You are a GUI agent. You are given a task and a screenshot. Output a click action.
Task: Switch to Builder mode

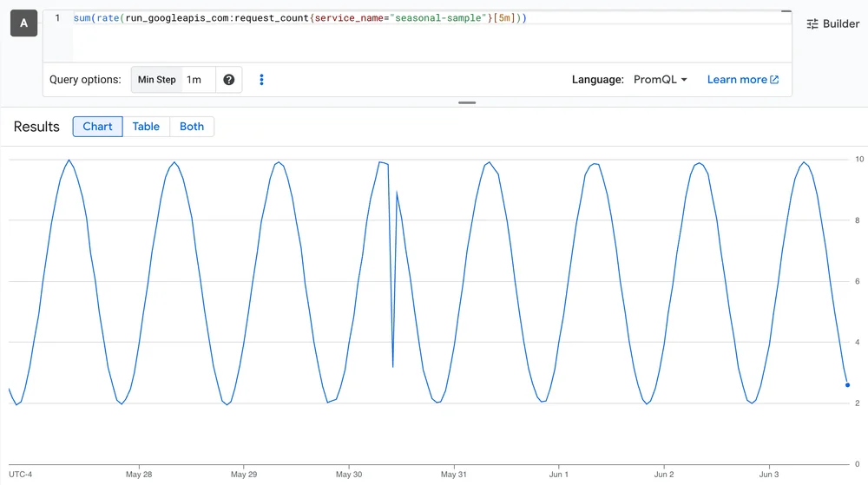tap(833, 23)
